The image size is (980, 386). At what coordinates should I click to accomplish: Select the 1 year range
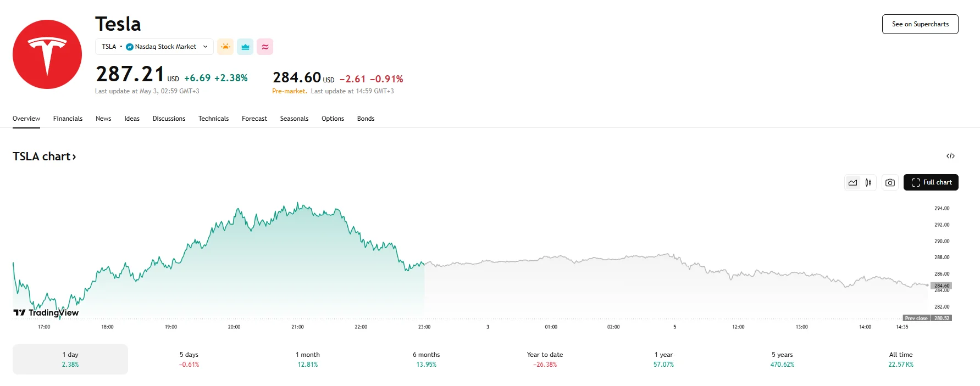click(x=663, y=359)
